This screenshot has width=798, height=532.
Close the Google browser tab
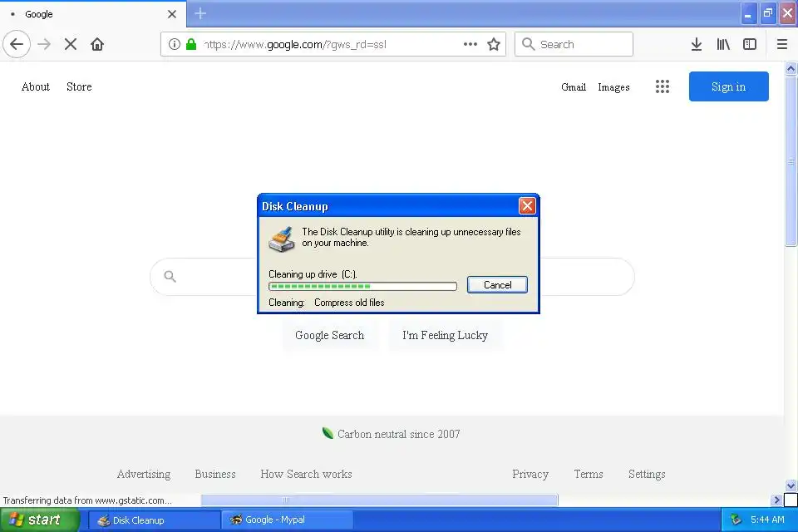click(172, 14)
